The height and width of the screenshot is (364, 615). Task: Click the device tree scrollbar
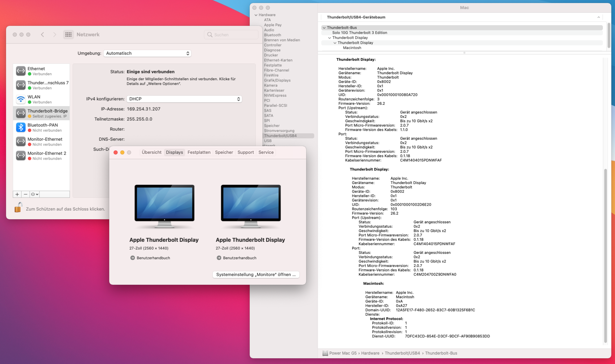[609, 35]
